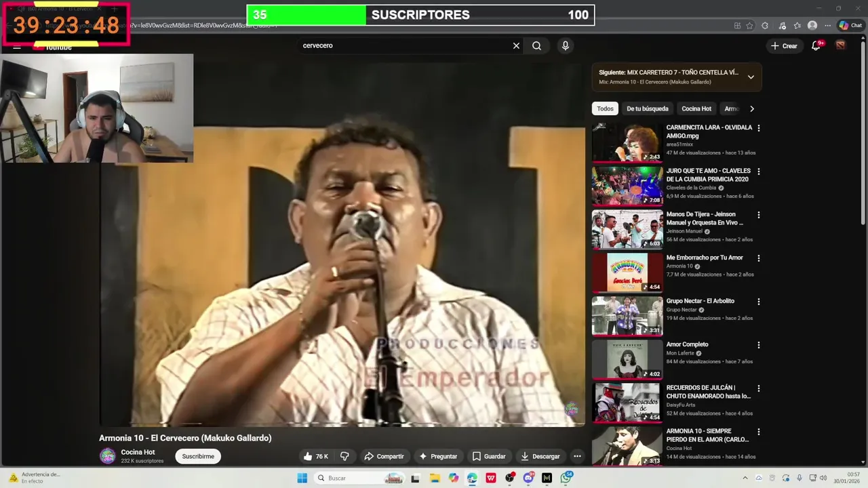Image resolution: width=868 pixels, height=488 pixels.
Task: Show hidden system tray icons chevron
Action: coord(745,478)
